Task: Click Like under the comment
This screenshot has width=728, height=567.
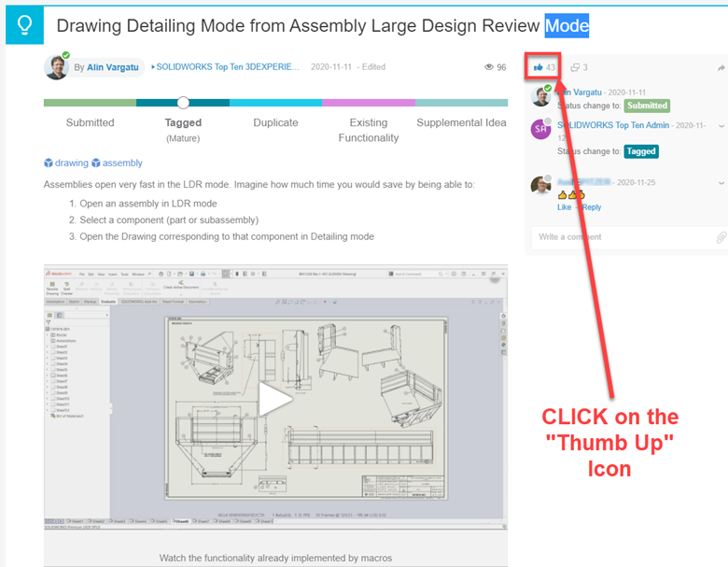Action: [564, 207]
